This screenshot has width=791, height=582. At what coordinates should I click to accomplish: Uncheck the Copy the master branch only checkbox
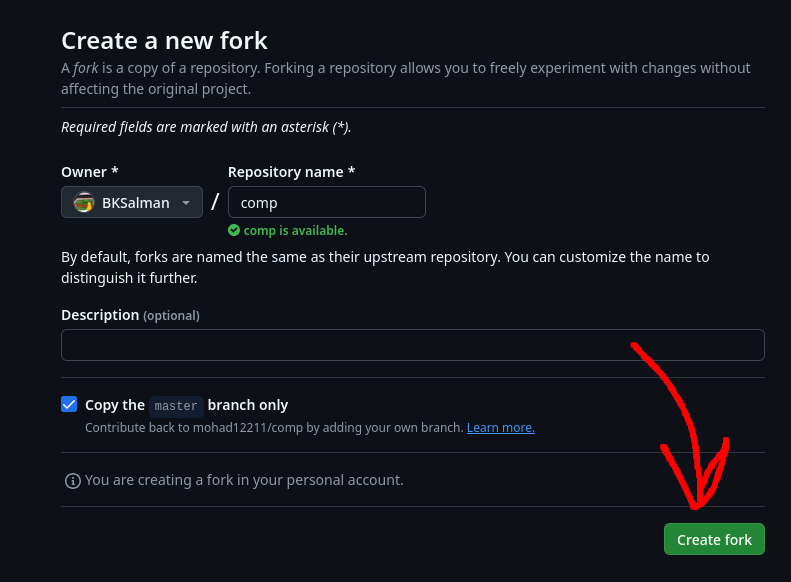[x=69, y=405]
